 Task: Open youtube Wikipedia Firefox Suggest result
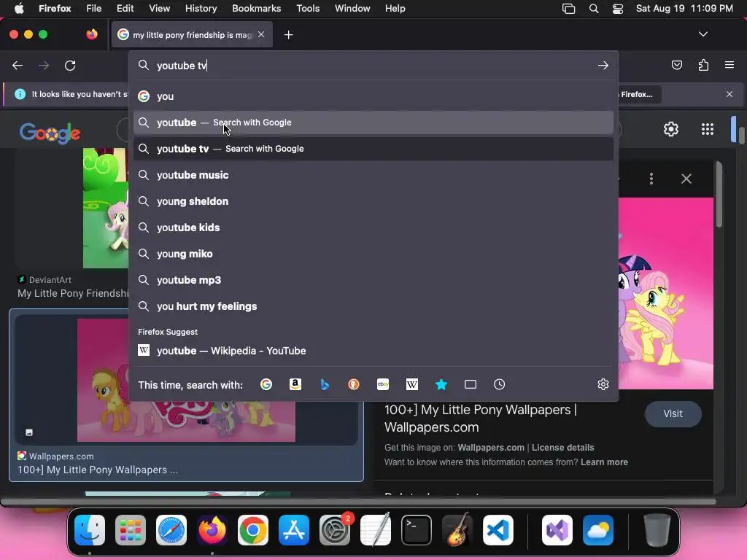[x=373, y=351]
